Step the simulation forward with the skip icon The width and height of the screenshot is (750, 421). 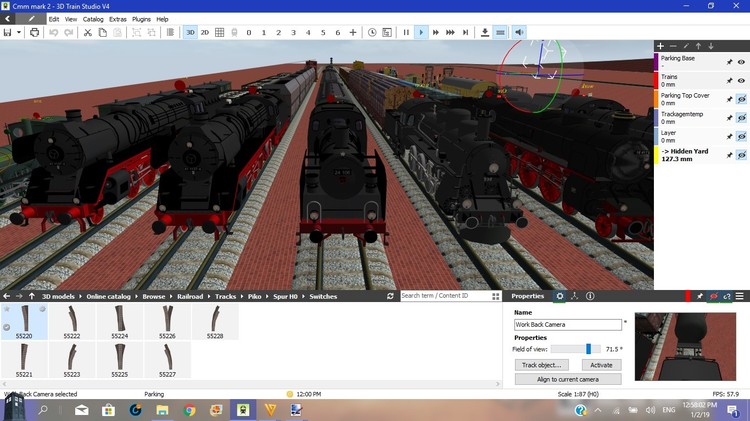coord(465,33)
